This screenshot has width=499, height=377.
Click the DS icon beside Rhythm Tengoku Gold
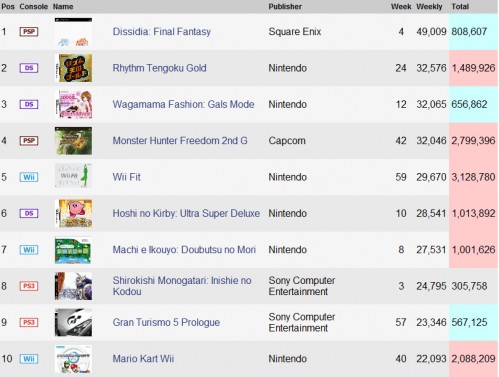tap(29, 68)
